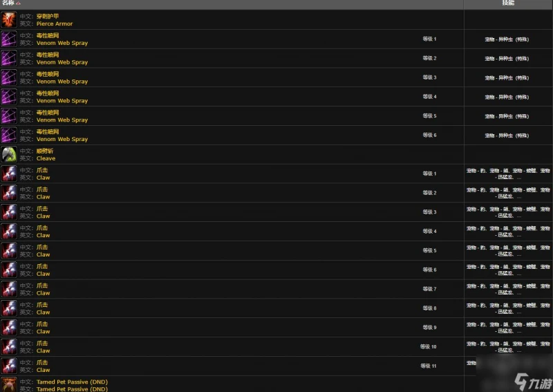Viewport: 553px width, 392px height.
Task: Click the Claw level 5 row icon
Action: 9,250
